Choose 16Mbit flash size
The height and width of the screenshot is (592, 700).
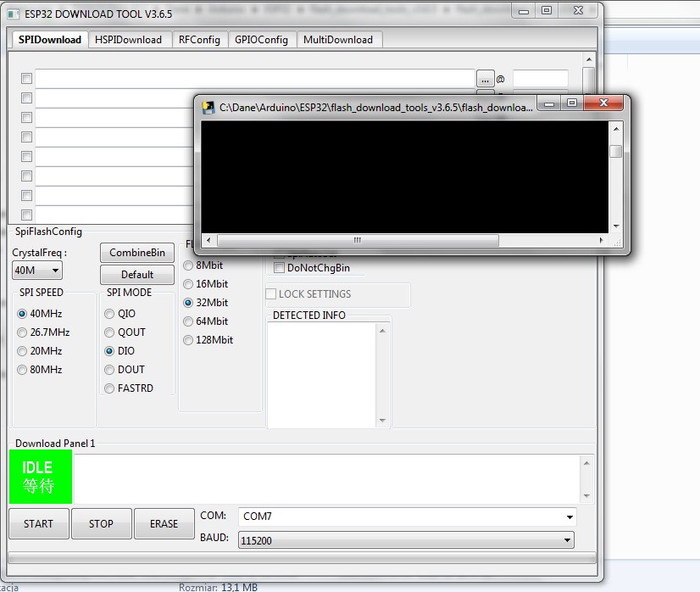206,284
